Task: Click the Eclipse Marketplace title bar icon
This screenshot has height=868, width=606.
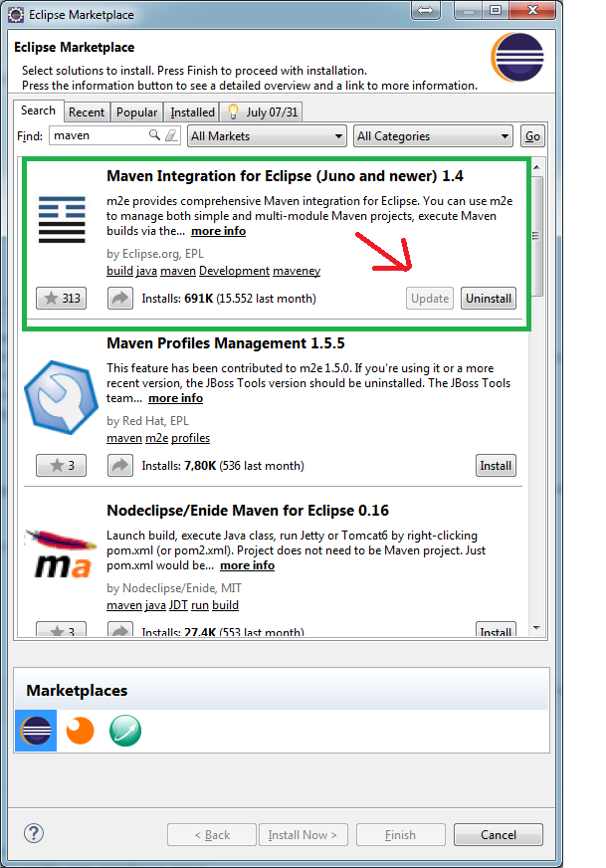Action: click(16, 14)
